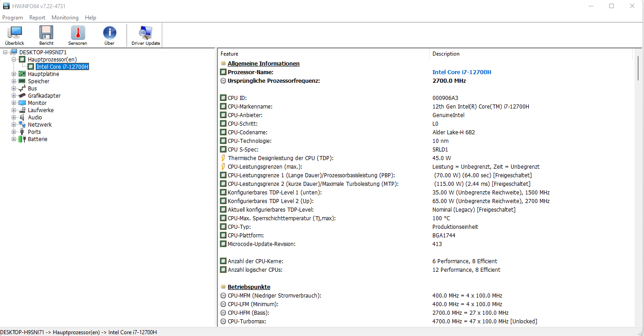Click the CPU-HFM (Basis) row label
The height and width of the screenshot is (336, 644).
(249, 313)
